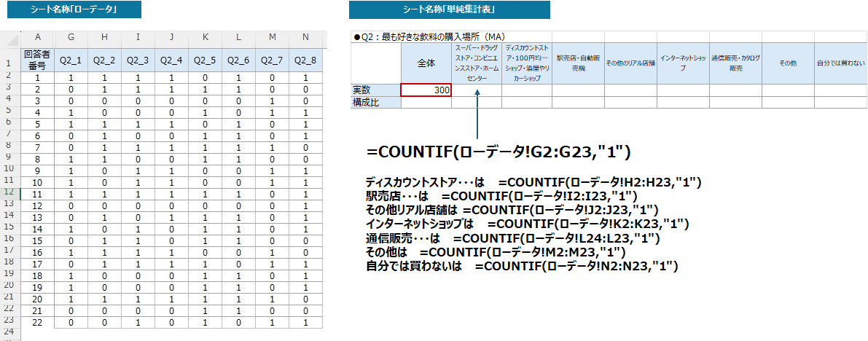Click the その他のリアル店舗 header cell

pos(630,63)
